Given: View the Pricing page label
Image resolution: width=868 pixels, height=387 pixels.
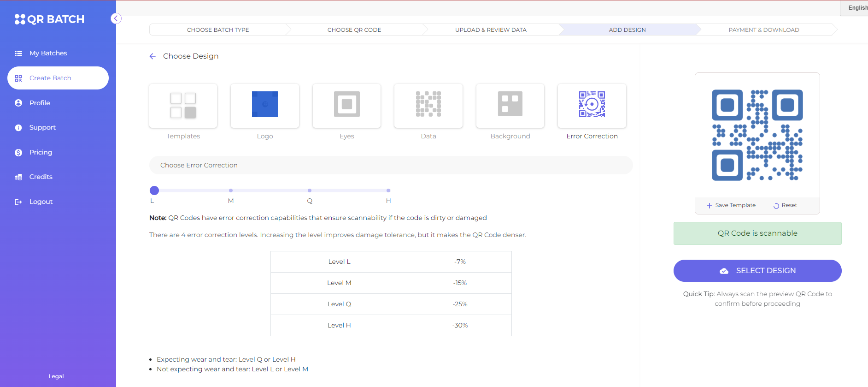Looking at the screenshot, I should [41, 152].
